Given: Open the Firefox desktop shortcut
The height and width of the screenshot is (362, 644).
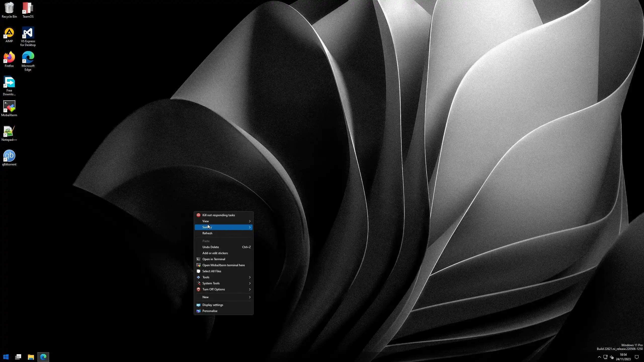Looking at the screenshot, I should click(9, 58).
